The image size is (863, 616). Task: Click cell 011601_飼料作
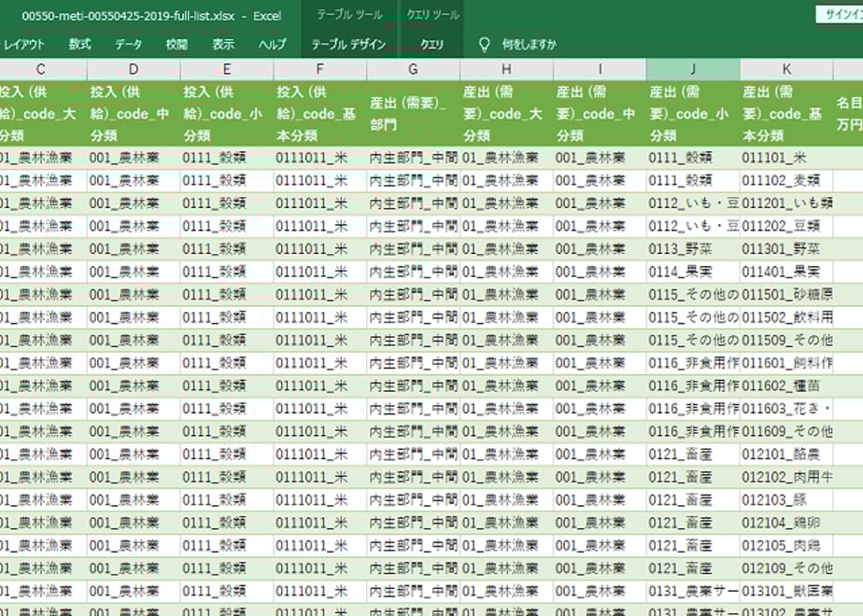786,363
